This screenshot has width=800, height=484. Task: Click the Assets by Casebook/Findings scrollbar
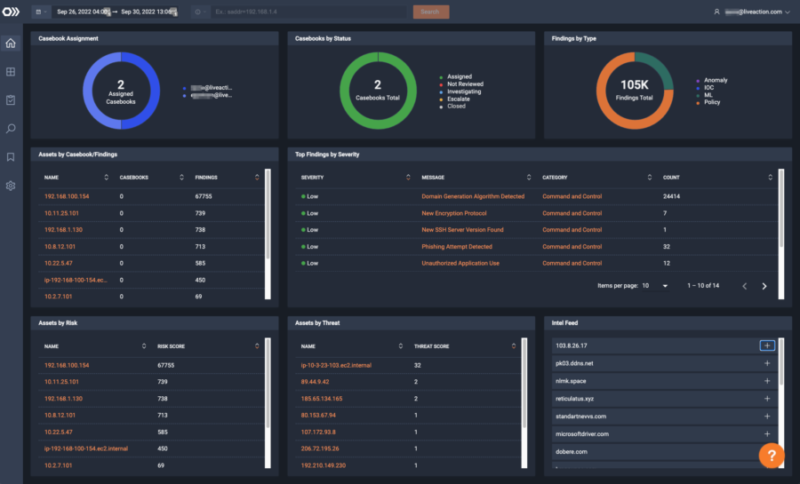[x=268, y=234]
